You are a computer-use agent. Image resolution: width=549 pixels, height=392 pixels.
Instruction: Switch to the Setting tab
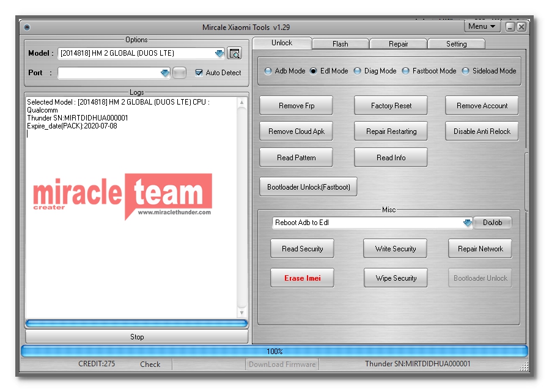click(456, 44)
